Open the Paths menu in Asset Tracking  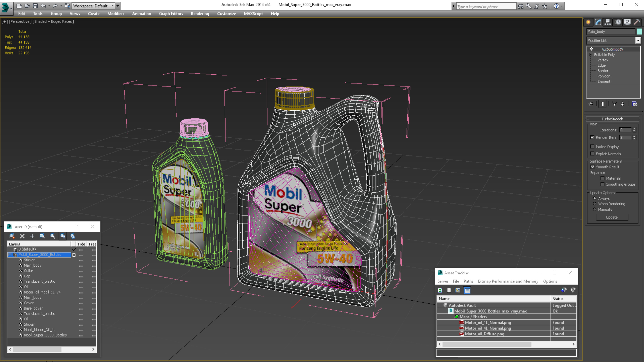468,281
